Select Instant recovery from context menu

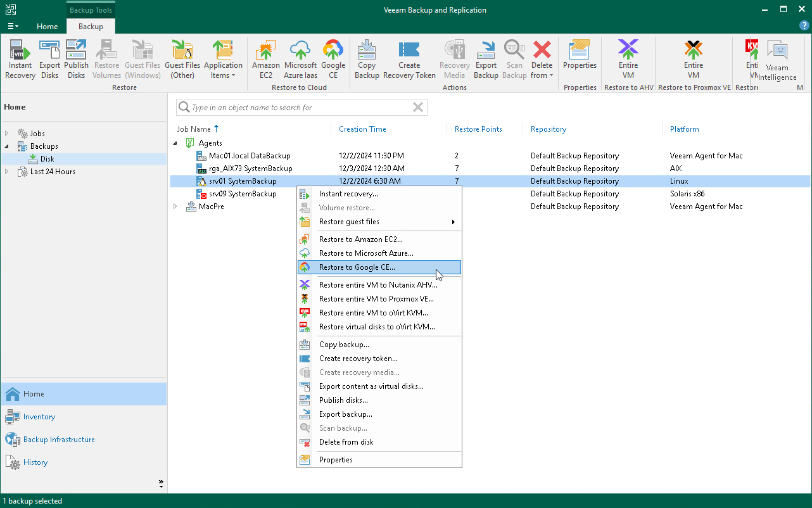(348, 194)
